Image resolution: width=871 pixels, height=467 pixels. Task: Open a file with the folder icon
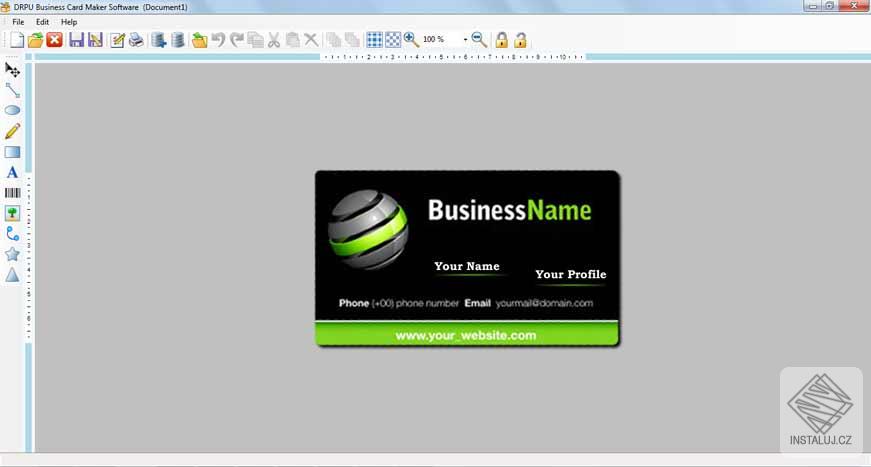coord(36,40)
